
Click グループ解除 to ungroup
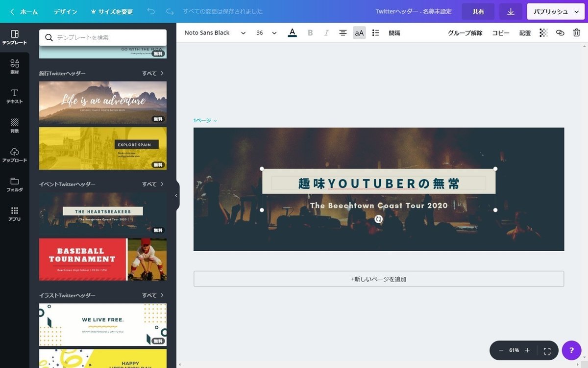click(465, 33)
